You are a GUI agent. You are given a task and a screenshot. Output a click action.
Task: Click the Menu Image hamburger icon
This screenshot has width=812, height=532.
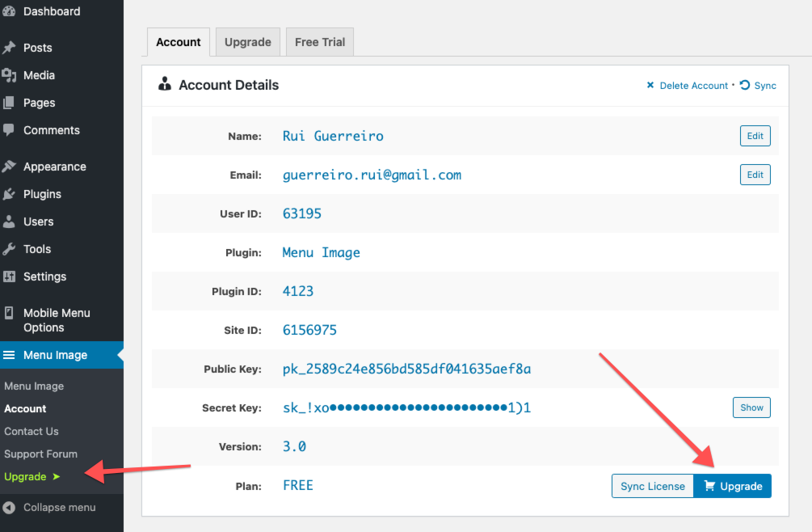point(9,355)
